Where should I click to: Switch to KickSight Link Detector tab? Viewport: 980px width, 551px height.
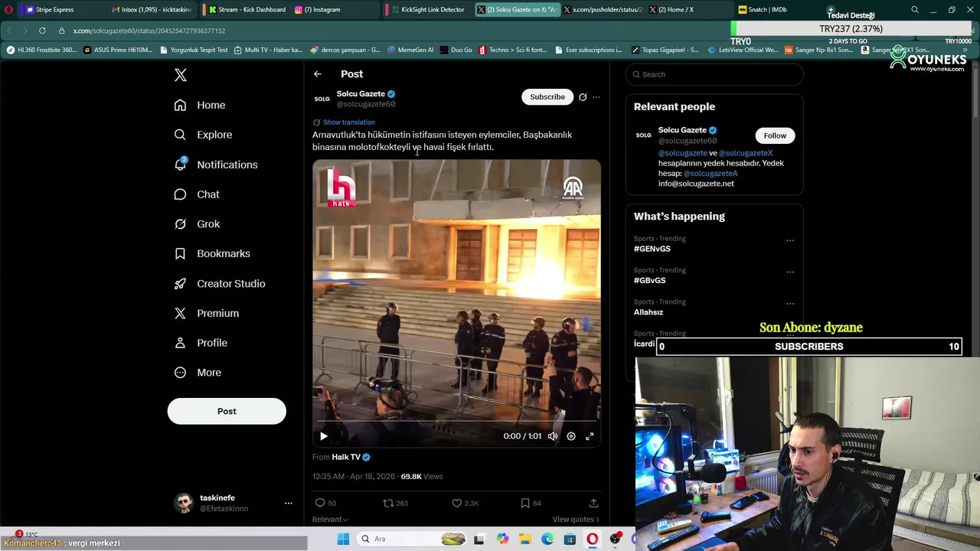point(427,10)
